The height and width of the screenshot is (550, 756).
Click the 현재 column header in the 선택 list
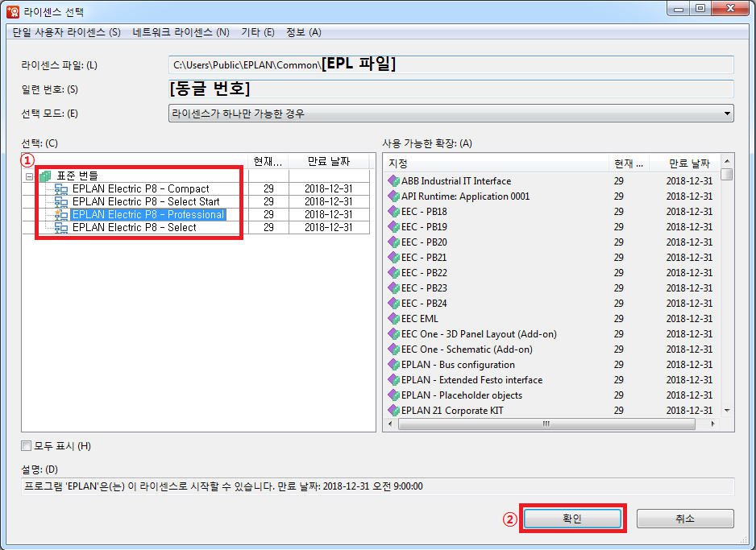[268, 161]
